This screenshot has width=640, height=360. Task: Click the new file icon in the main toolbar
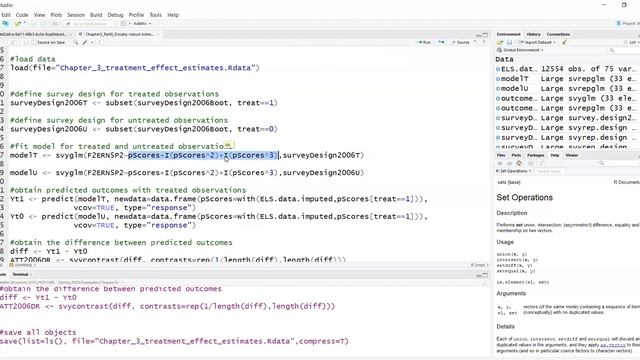coord(5,24)
